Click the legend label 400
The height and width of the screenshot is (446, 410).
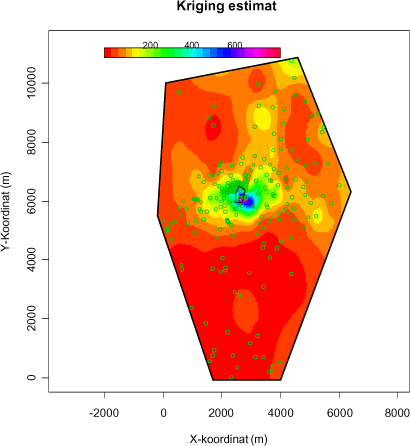point(192,45)
